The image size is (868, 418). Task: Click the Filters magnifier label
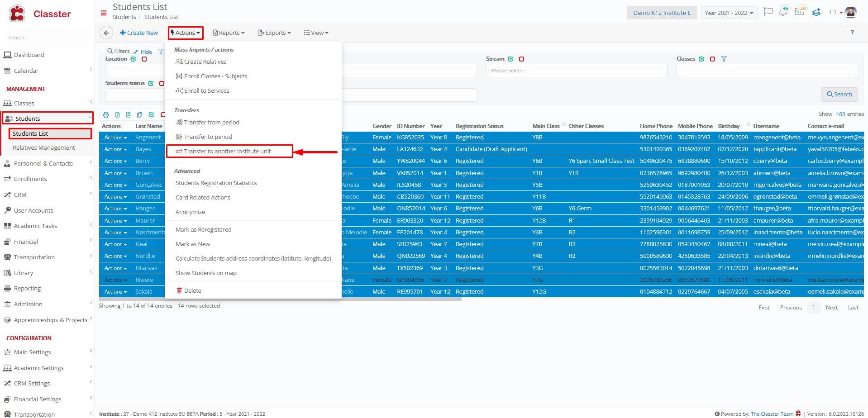coord(119,51)
